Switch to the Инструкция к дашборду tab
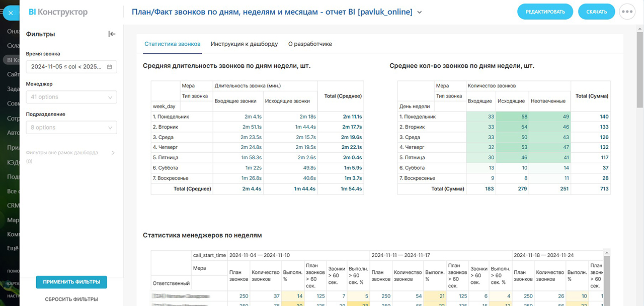 (x=244, y=44)
